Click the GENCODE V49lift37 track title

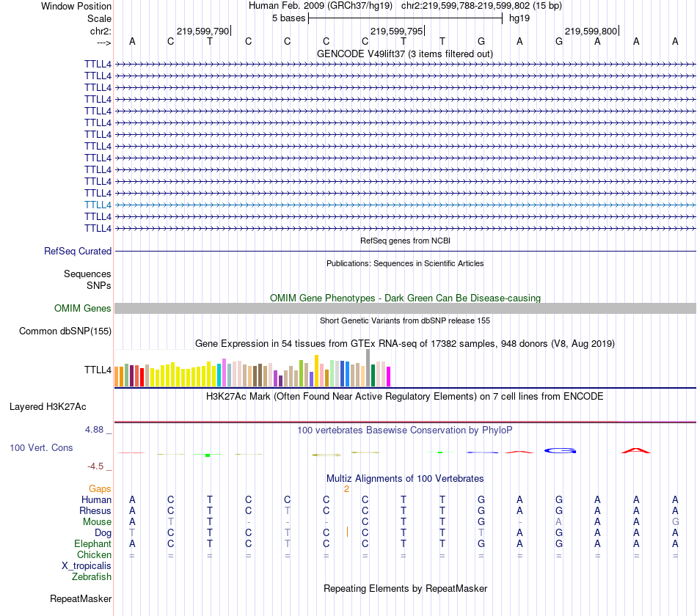(404, 54)
